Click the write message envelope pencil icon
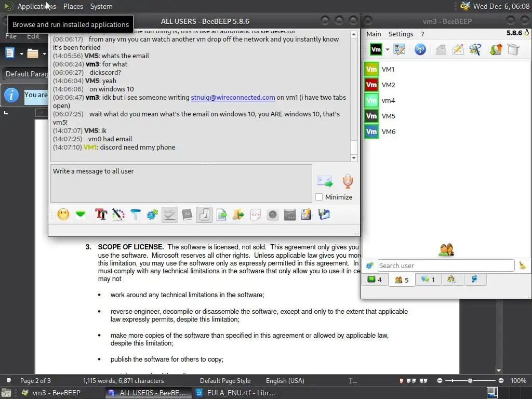Viewport: 532px width, 399px height. click(458, 49)
